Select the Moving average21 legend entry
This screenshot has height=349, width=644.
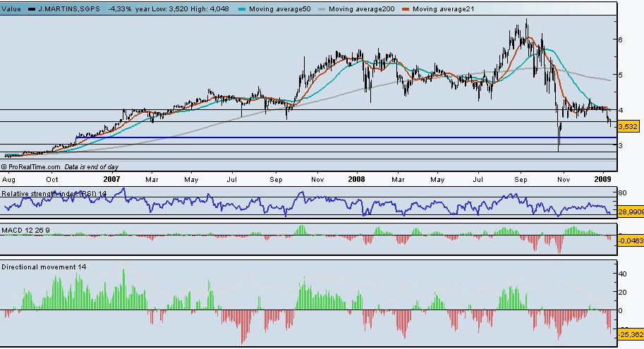pyautogui.click(x=444, y=8)
